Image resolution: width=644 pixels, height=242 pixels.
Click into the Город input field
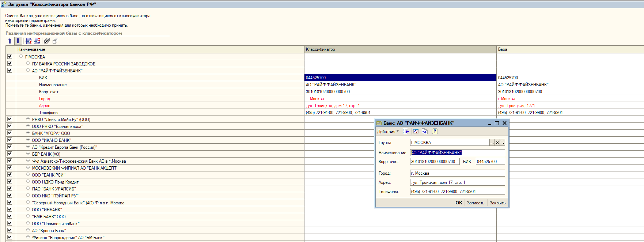pos(458,173)
